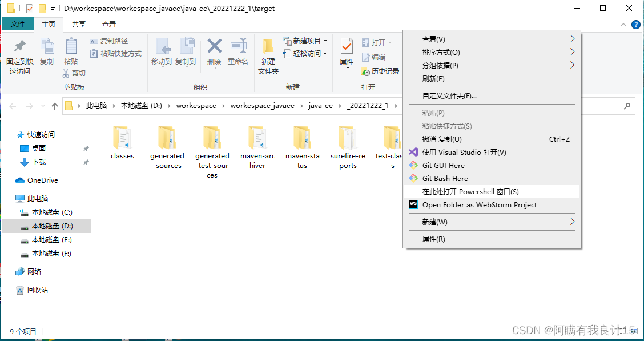The height and width of the screenshot is (341, 644).
Task: Click the Edit (编辑) ribbon button
Action: click(373, 57)
